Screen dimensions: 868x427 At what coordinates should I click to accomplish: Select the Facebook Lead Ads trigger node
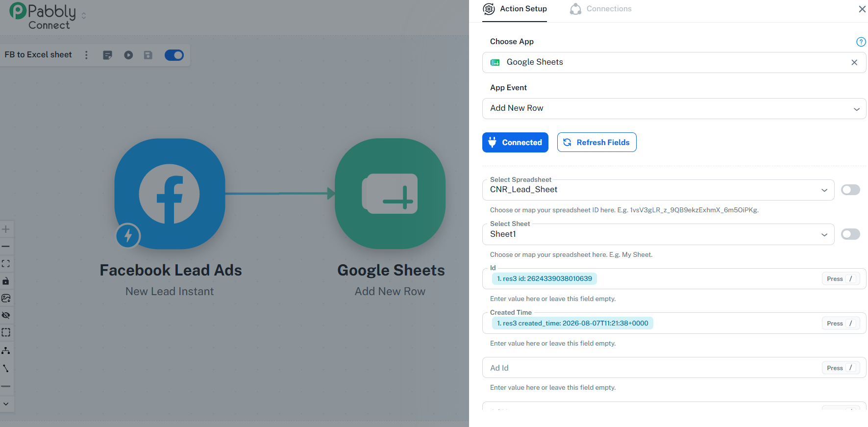pyautogui.click(x=170, y=194)
